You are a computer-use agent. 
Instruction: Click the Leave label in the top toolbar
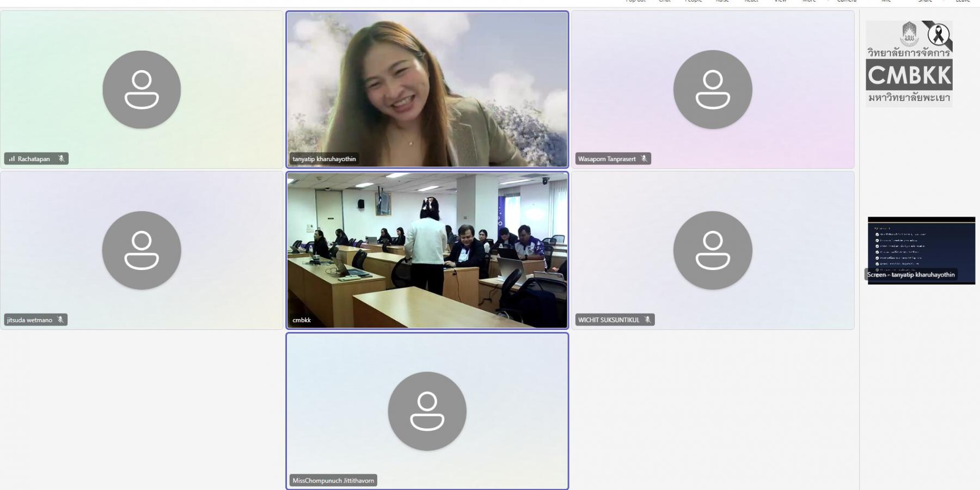click(962, 1)
